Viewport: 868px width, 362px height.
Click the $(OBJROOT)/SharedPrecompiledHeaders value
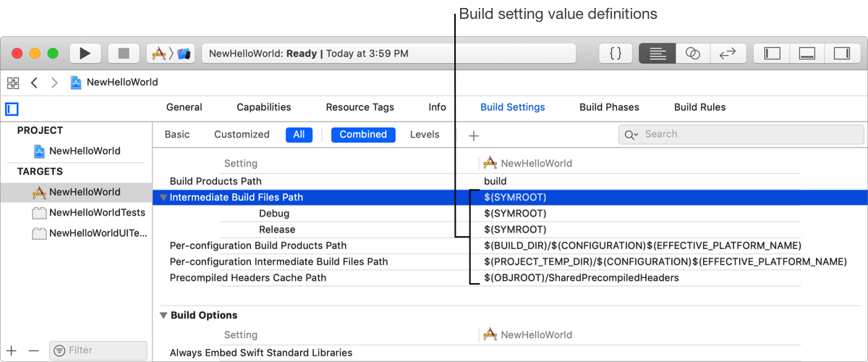[582, 278]
